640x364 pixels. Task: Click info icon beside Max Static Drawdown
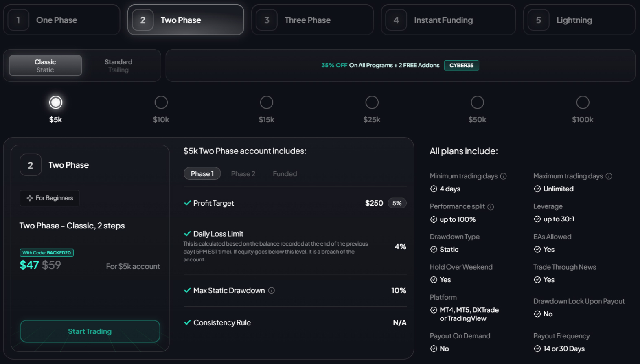tap(272, 290)
